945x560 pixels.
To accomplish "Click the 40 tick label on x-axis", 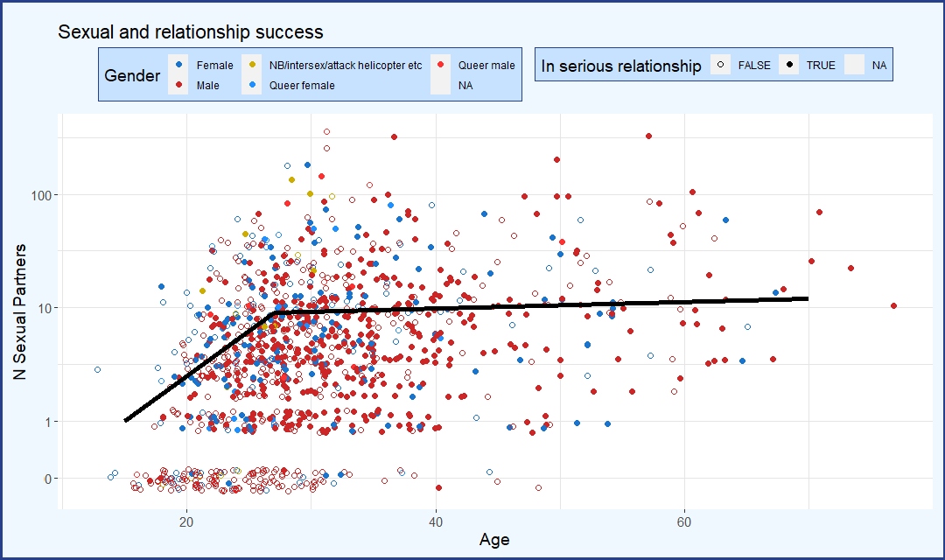I will (x=436, y=521).
